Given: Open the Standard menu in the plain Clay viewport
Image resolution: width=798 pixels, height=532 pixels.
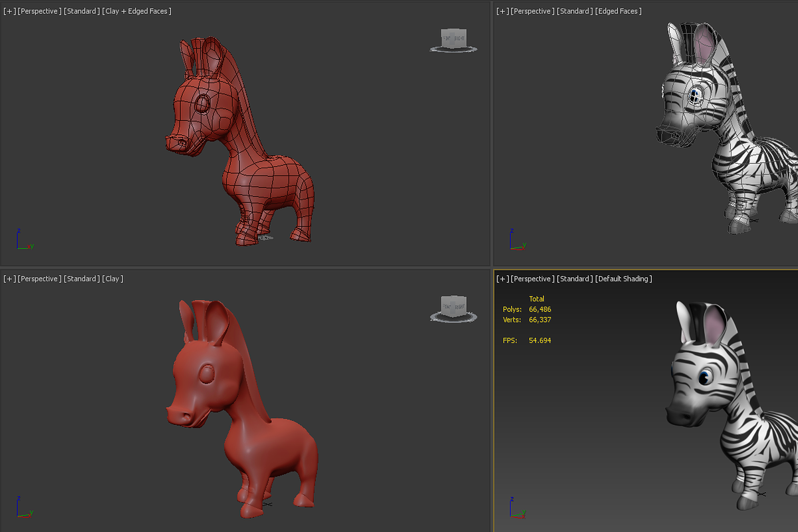Looking at the screenshot, I should click(82, 279).
